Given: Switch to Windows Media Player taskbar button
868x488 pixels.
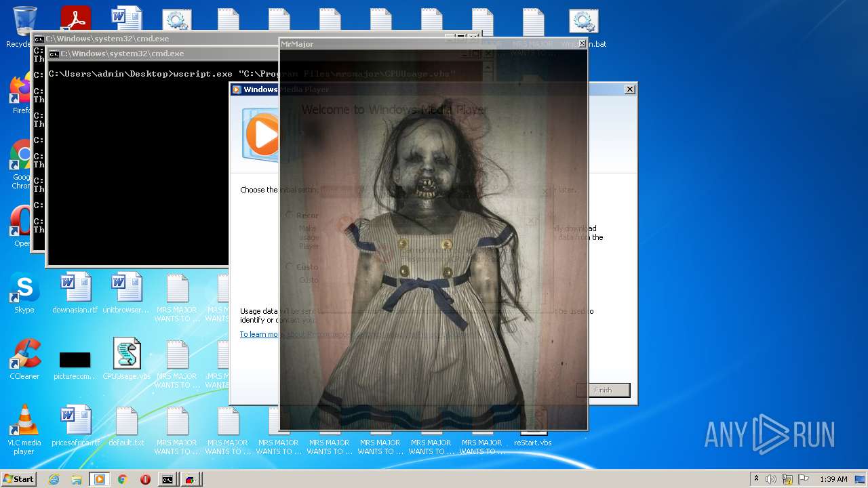Looking at the screenshot, I should tap(100, 479).
